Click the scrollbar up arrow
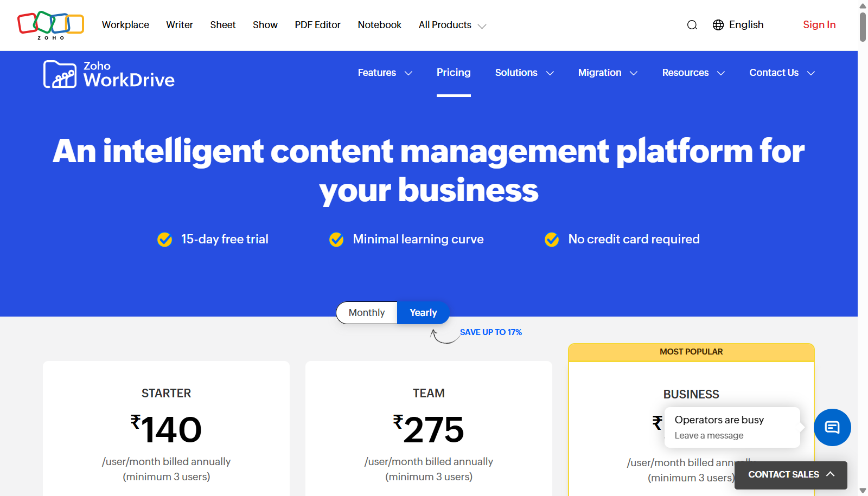The width and height of the screenshot is (868, 496). click(863, 6)
